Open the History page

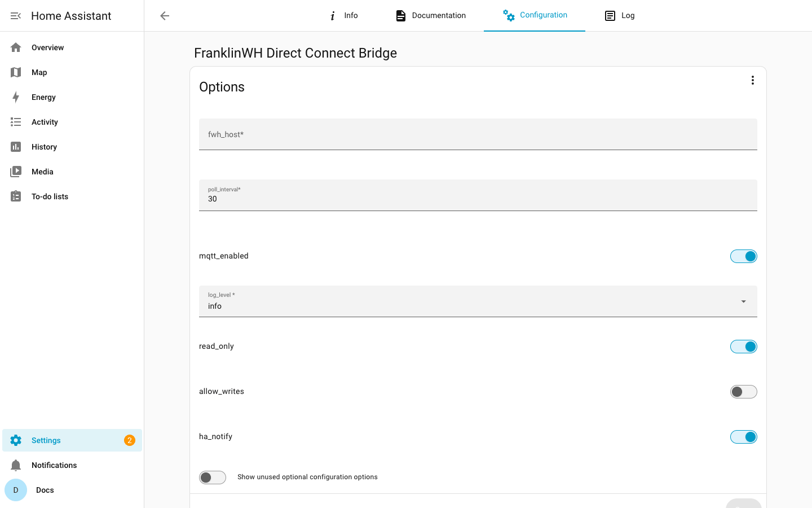[72, 147]
